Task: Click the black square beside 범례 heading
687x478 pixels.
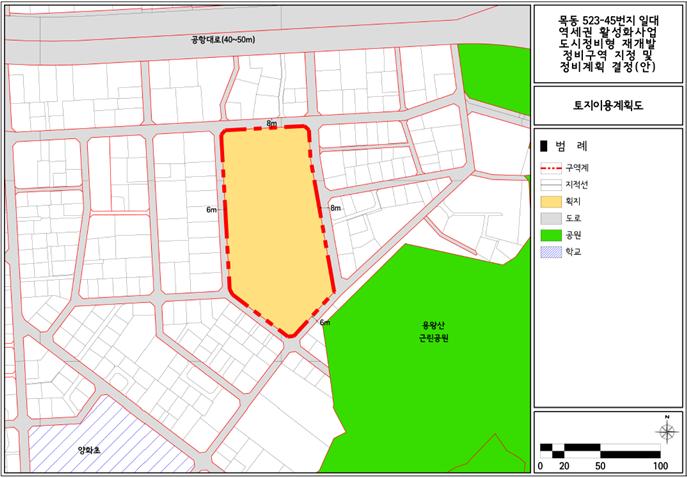Action: click(x=544, y=145)
